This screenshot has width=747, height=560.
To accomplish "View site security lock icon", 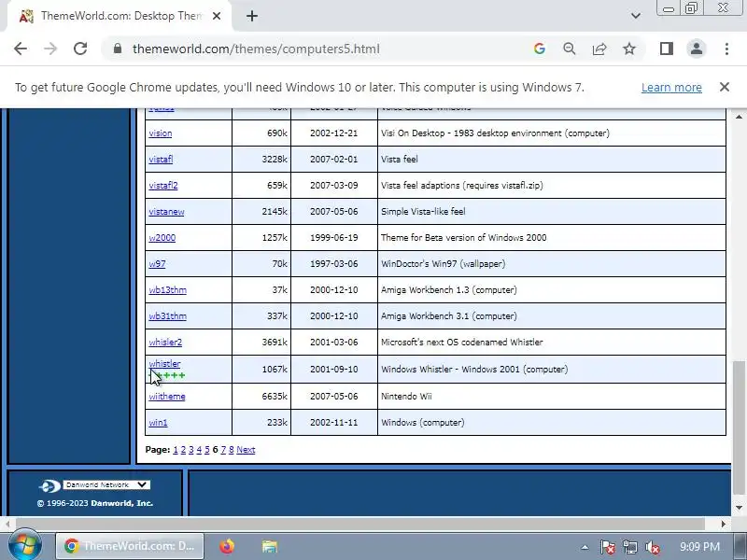I will coord(118,49).
